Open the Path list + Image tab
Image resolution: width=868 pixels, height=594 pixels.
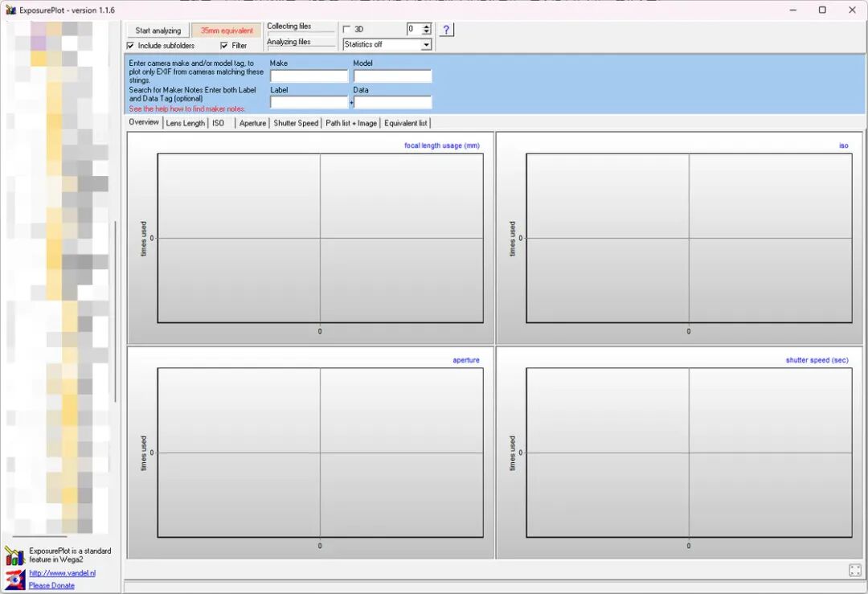click(351, 123)
